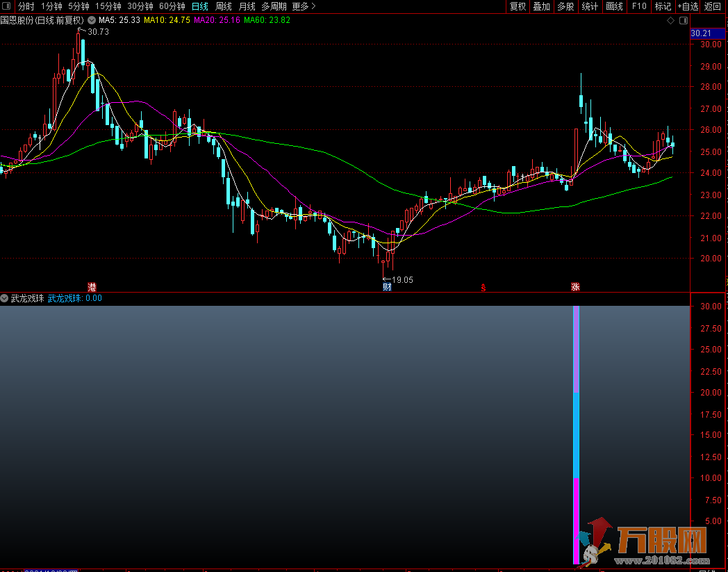Expand the main chart indicator dropdown arrow
The width and height of the screenshot is (728, 572).
pyautogui.click(x=92, y=20)
